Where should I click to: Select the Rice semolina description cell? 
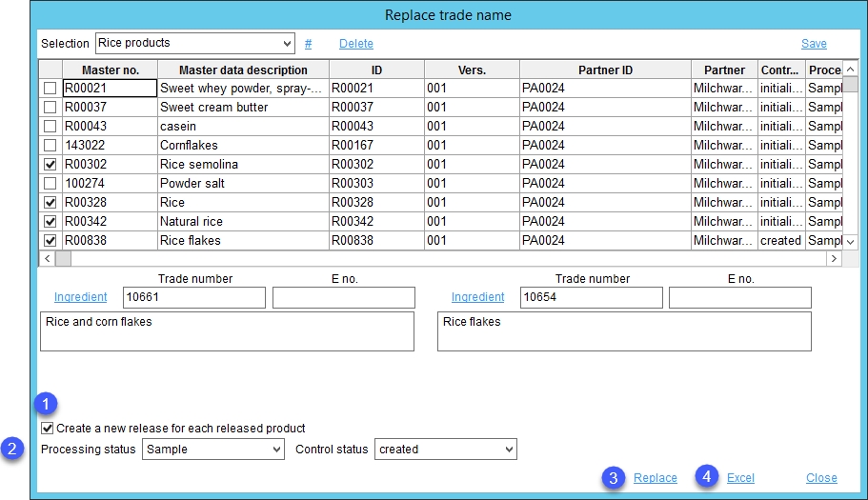[243, 164]
